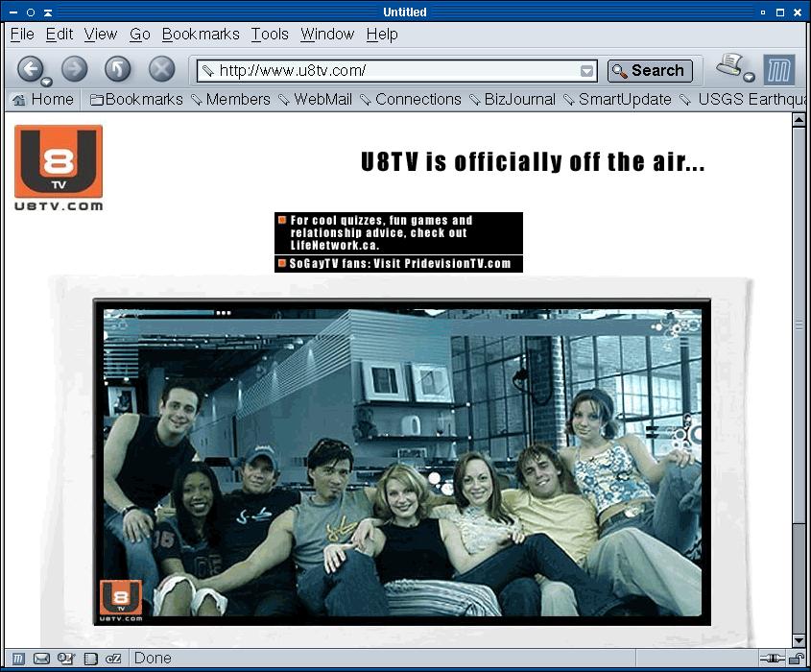811x672 pixels.
Task: Open the Connections bookmark link
Action: click(411, 99)
